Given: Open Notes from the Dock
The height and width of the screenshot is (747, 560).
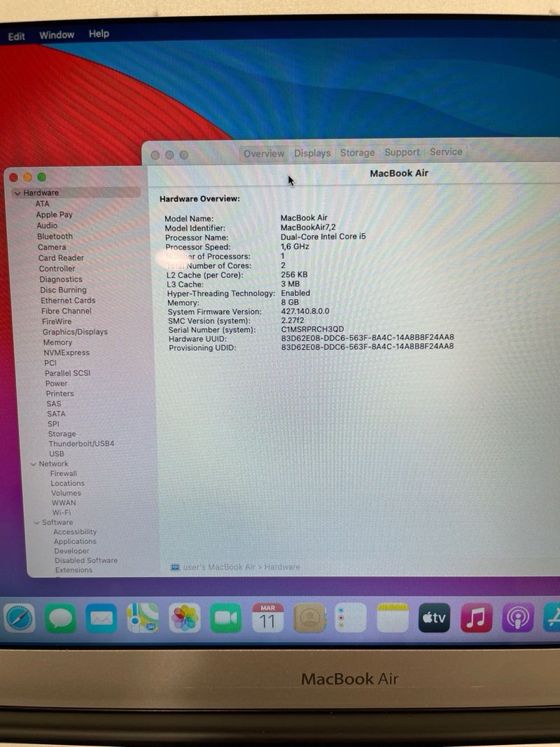Looking at the screenshot, I should click(393, 618).
